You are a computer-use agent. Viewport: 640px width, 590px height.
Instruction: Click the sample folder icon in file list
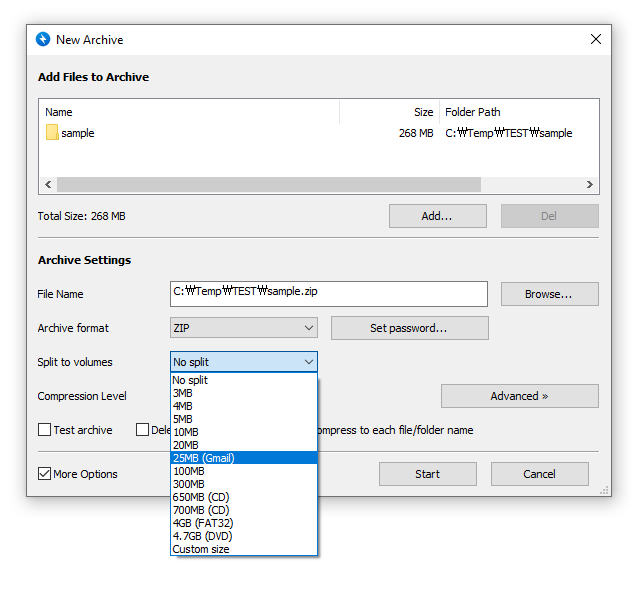pyautogui.click(x=52, y=133)
